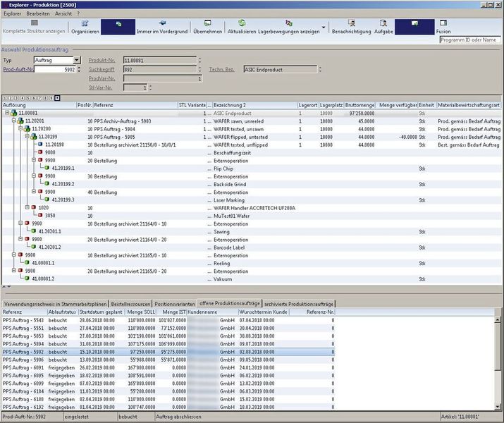Click Immer im Vordergrund pin icon

tap(162, 23)
